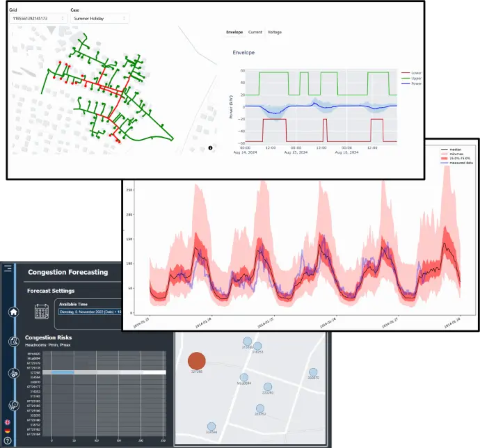This screenshot has height=448, width=480.
Task: Switch language to German via flag icon
Action: tap(7, 431)
